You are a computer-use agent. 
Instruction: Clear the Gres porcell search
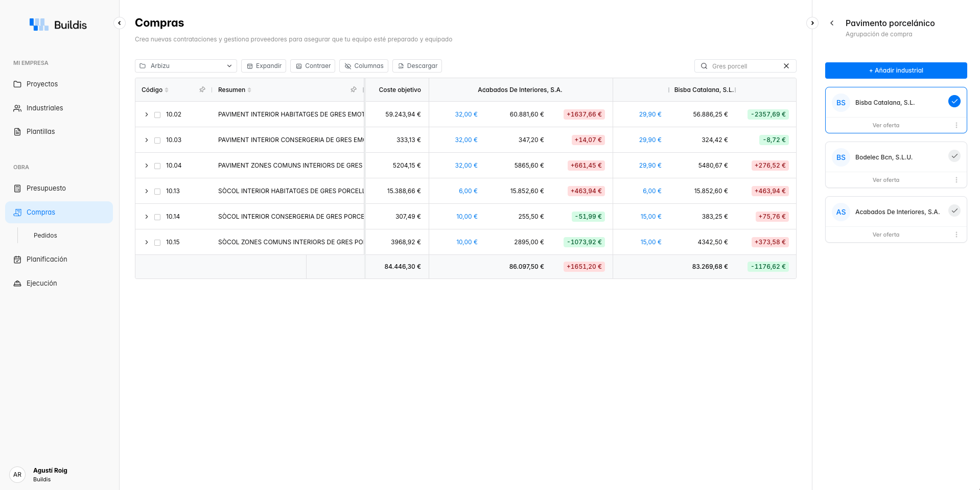pos(786,66)
